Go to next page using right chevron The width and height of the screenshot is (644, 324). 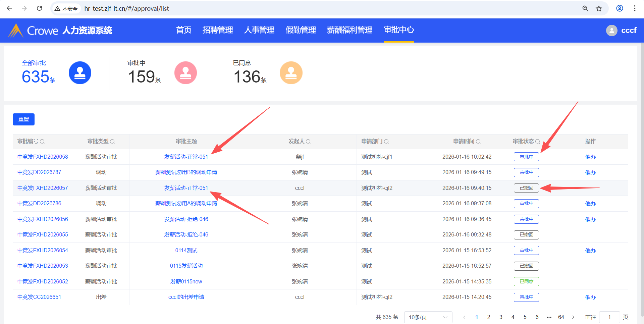click(x=573, y=317)
